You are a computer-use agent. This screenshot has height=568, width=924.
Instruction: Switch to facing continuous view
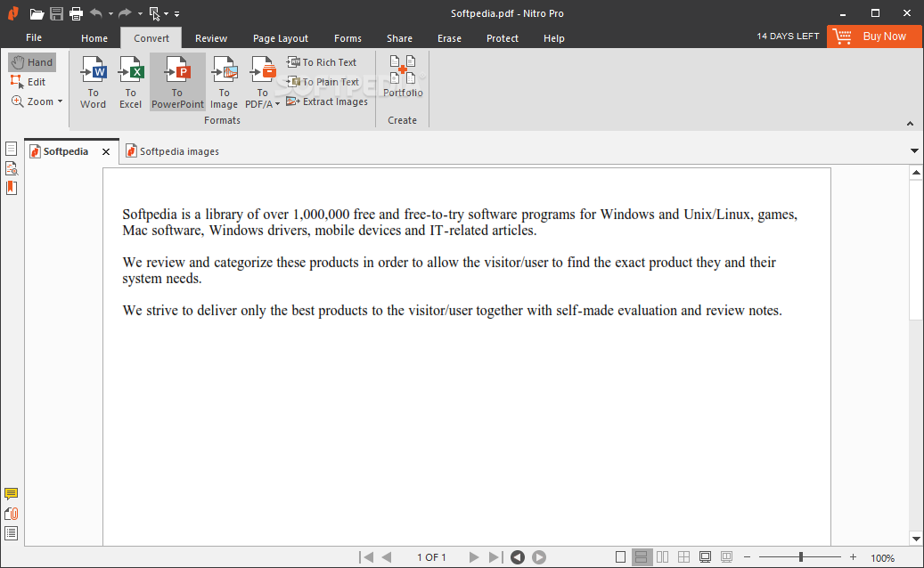point(683,556)
